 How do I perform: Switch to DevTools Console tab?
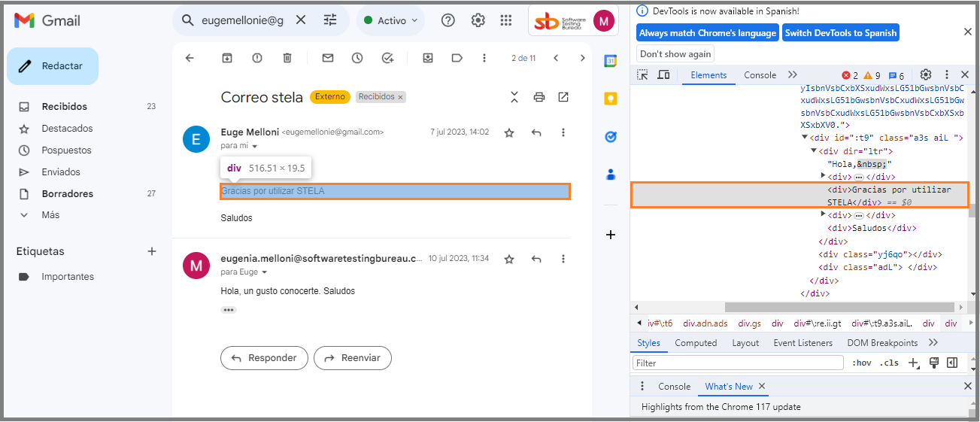[x=760, y=75]
